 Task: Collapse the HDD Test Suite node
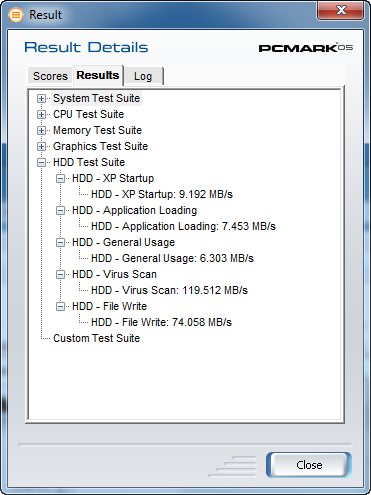tap(41, 162)
